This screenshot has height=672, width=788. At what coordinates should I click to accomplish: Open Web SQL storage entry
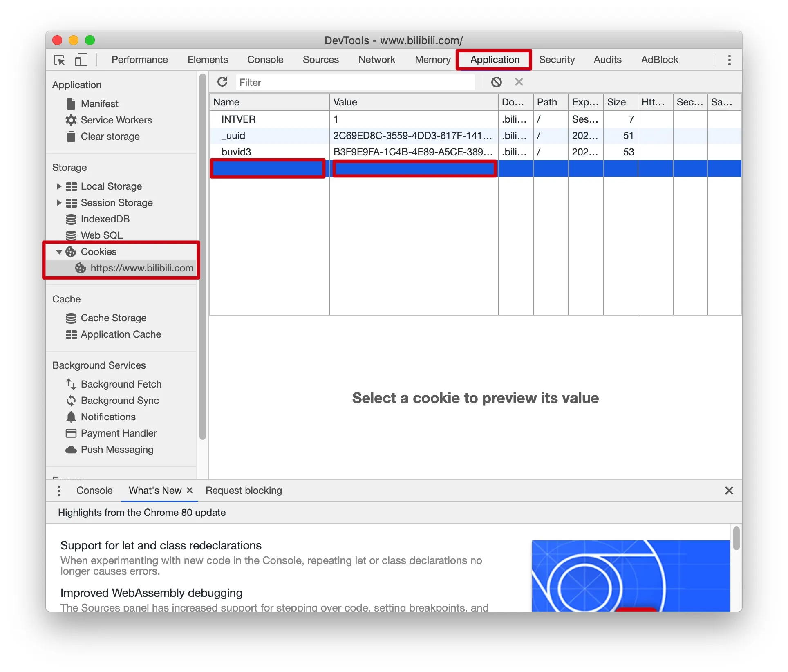tap(101, 235)
